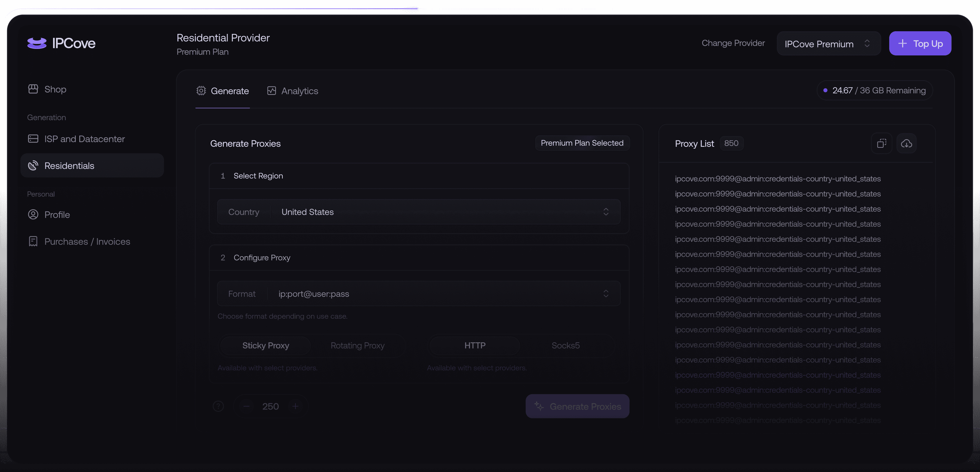Viewport: 980px width, 472px height.
Task: Open the IPCove Premium provider dropdown
Action: pyautogui.click(x=828, y=43)
